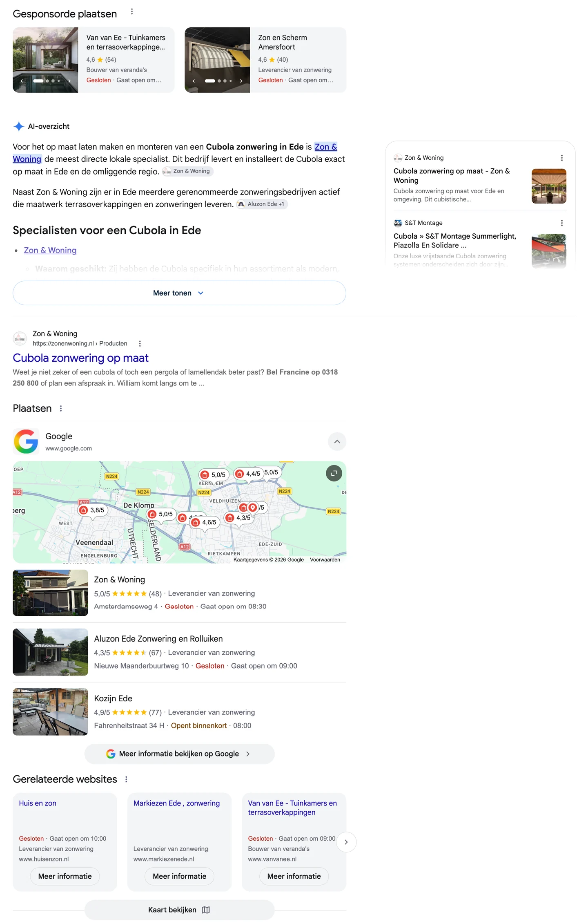Select the 3,8/5 map pin near Veenendaal
The image size is (588, 924).
coord(93,510)
